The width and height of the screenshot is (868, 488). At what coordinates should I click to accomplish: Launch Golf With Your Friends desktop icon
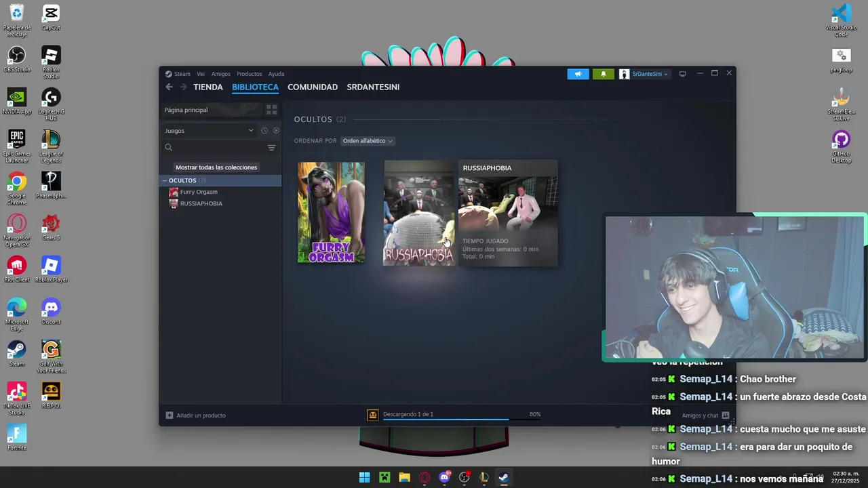point(51,357)
